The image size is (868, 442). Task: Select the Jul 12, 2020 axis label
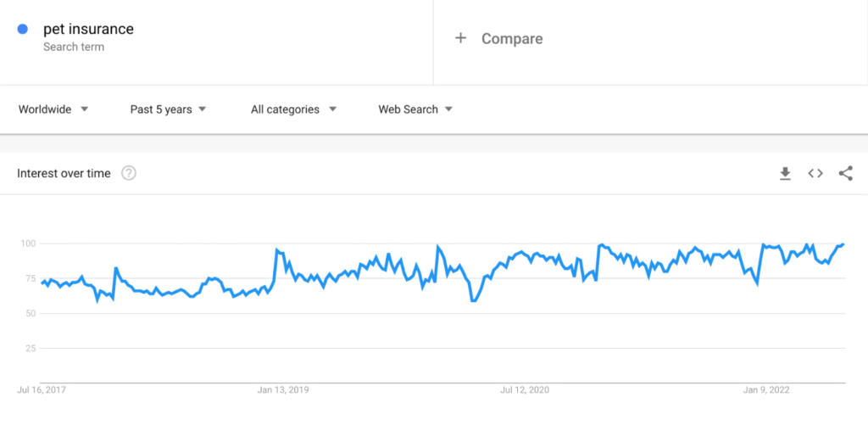[525, 390]
